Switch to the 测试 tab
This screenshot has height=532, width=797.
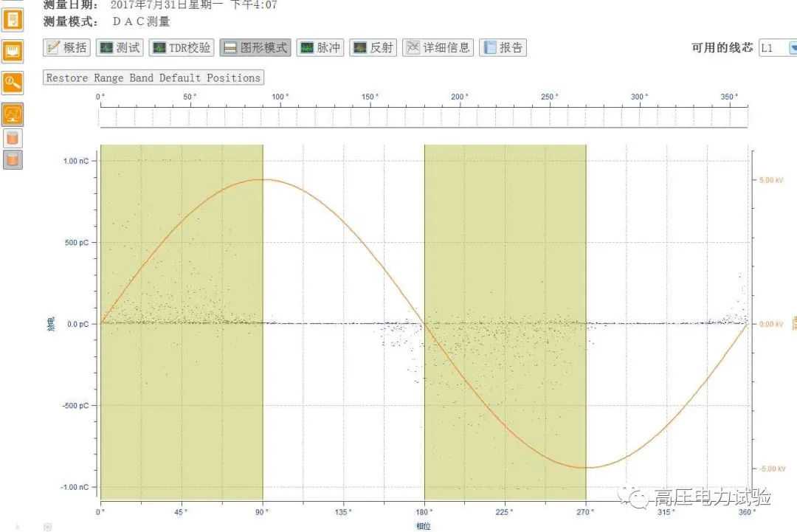coord(120,48)
